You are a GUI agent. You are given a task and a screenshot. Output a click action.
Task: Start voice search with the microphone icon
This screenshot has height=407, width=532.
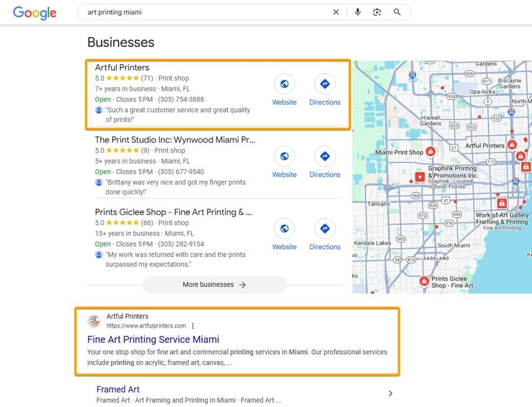tap(358, 12)
